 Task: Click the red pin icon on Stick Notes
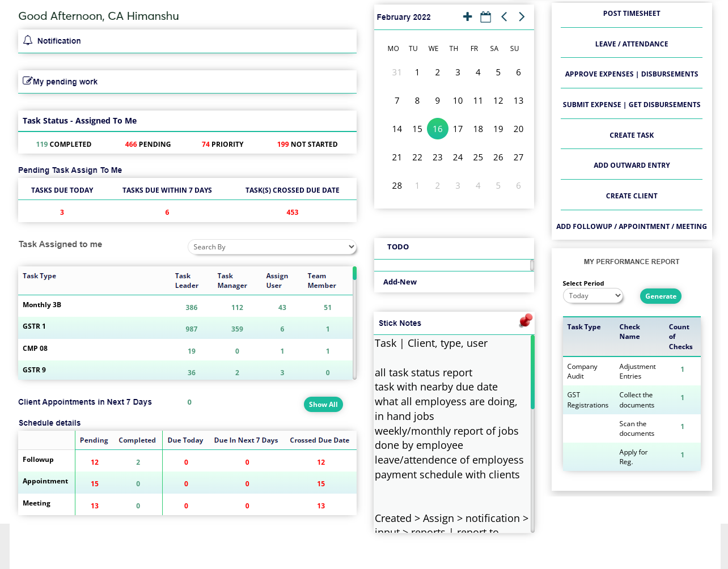(525, 321)
